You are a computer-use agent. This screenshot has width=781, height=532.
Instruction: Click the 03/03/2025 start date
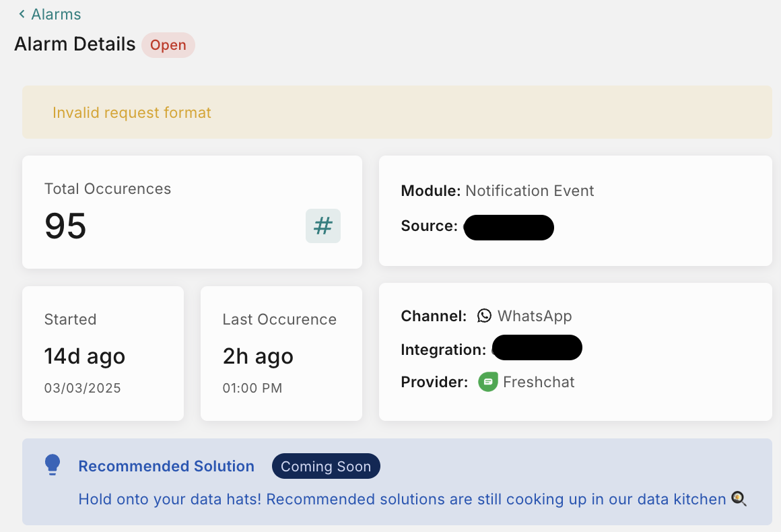(83, 388)
